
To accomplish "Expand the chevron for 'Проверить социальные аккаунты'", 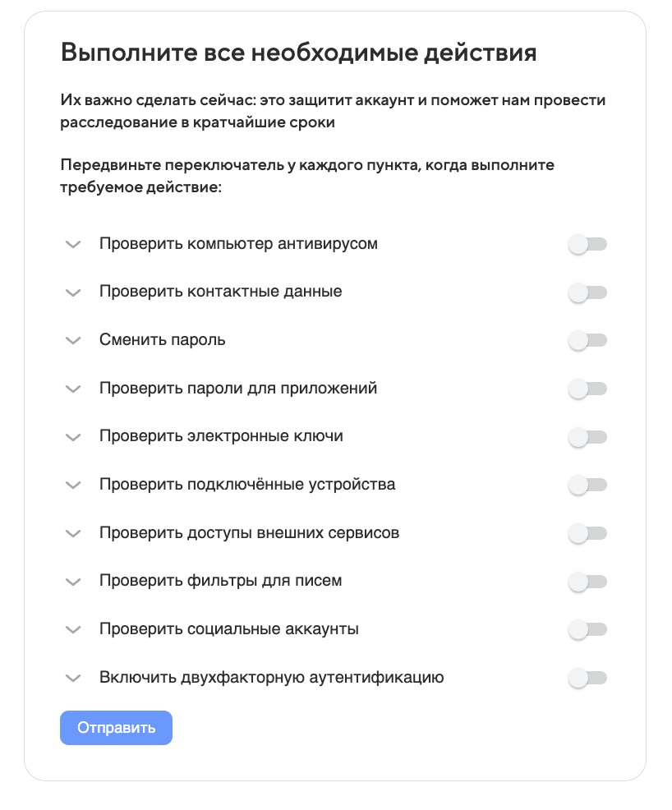I will tap(73, 631).
